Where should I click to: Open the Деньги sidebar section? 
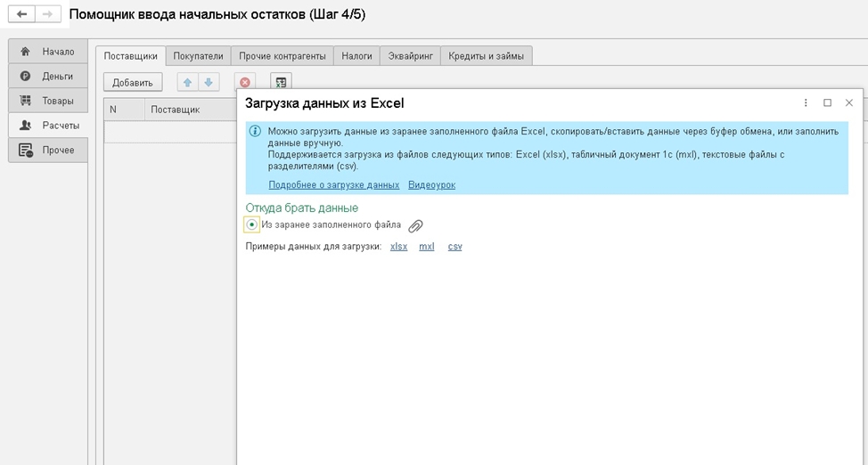[48, 77]
